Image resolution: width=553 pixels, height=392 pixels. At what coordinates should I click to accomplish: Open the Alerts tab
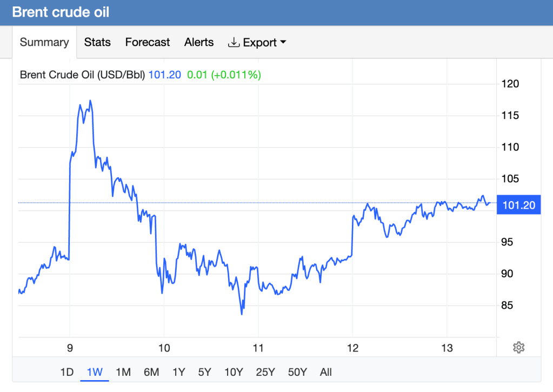tap(199, 42)
